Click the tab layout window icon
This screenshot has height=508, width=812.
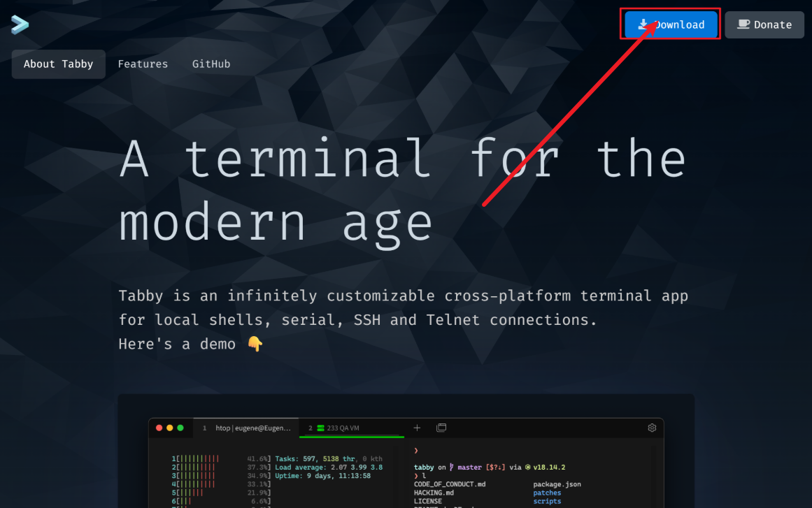(x=441, y=428)
